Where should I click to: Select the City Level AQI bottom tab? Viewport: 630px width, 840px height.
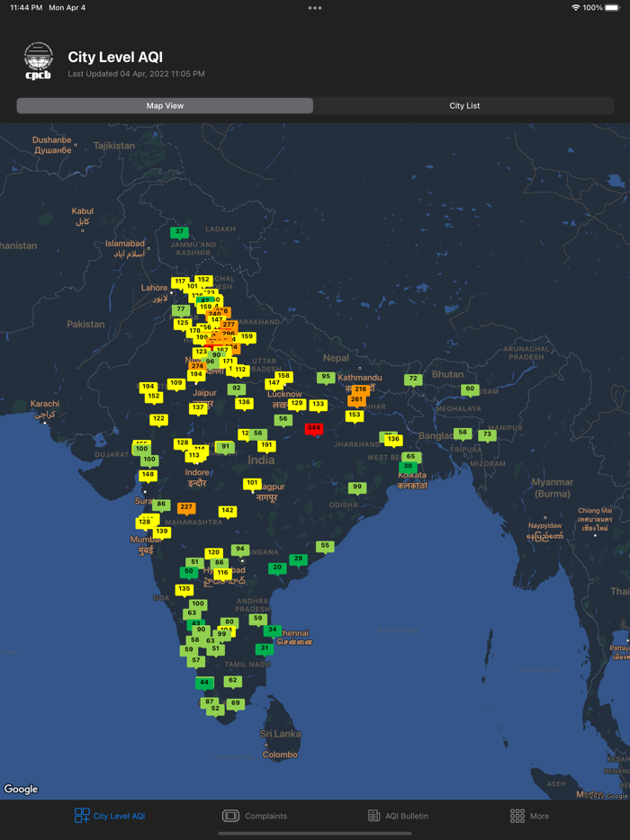(110, 816)
